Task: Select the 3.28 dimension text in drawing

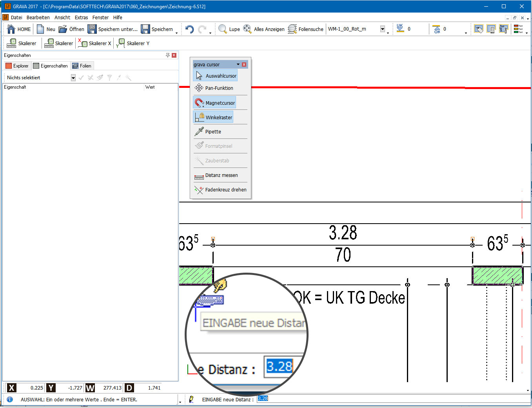Action: pos(343,233)
